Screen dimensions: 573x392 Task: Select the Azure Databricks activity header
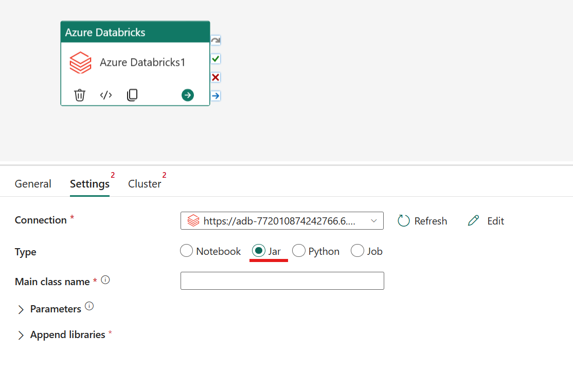(x=135, y=32)
